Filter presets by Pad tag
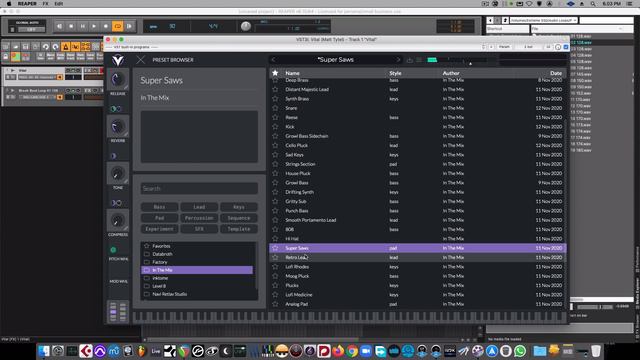640x360 pixels. [159, 218]
